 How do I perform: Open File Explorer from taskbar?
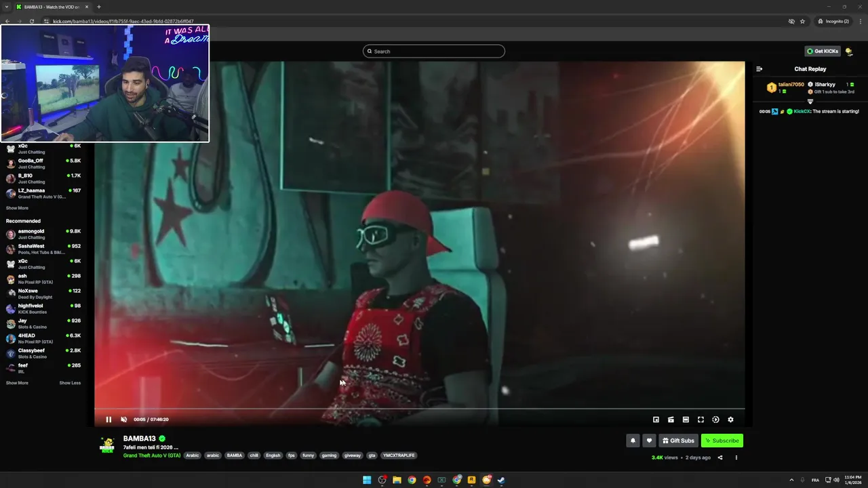click(397, 480)
